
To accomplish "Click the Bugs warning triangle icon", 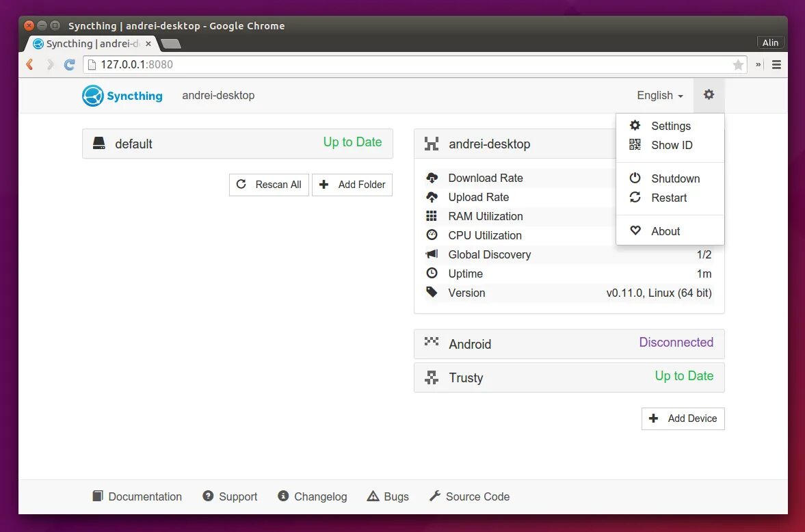I will pos(373,496).
